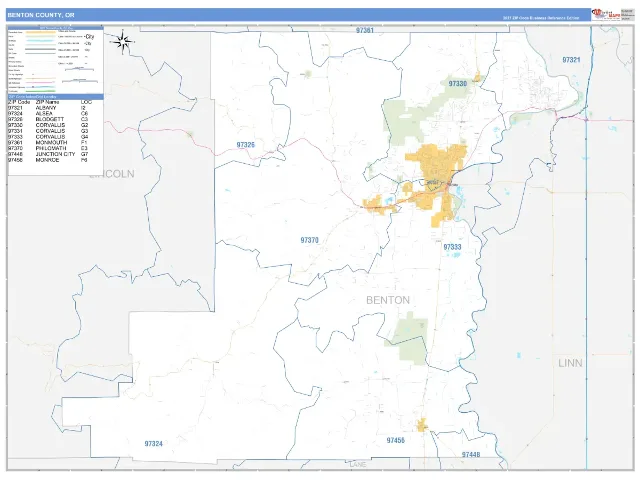This screenshot has height=480, width=640.
Task: Click the orange populated-area swatch in the legend
Action: pos(40,32)
